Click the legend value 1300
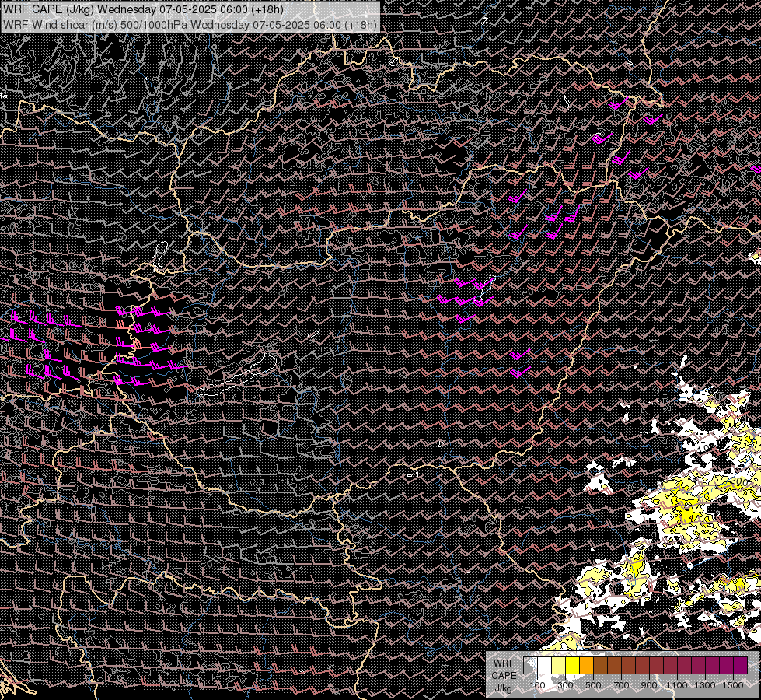The image size is (761, 700). (x=705, y=685)
